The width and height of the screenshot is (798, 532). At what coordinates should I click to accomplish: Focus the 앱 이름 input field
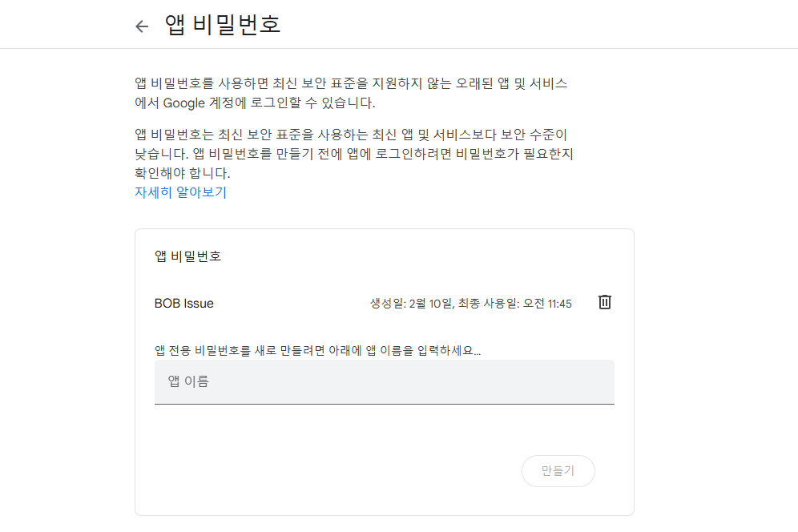click(385, 382)
